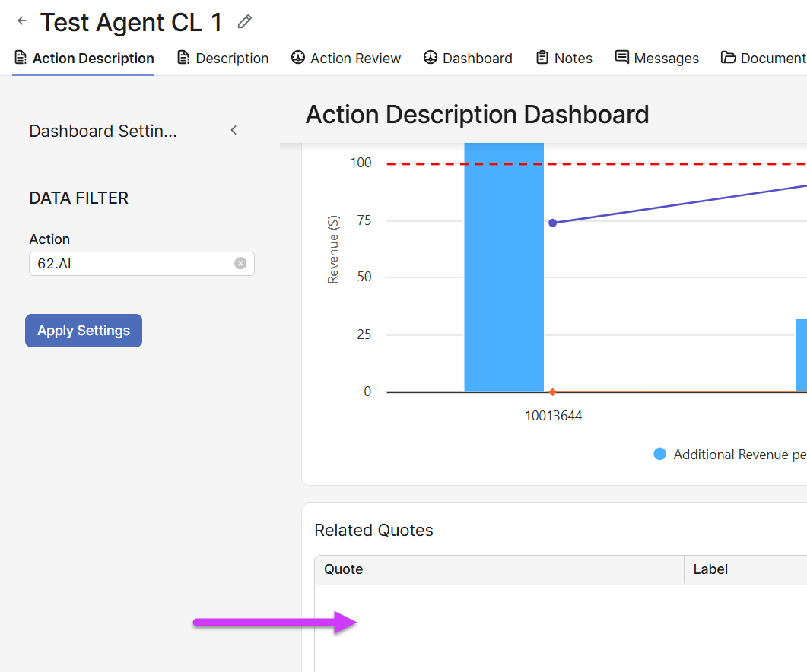Click the orange diamond marker at zero
This screenshot has height=672, width=807.
pyautogui.click(x=553, y=392)
